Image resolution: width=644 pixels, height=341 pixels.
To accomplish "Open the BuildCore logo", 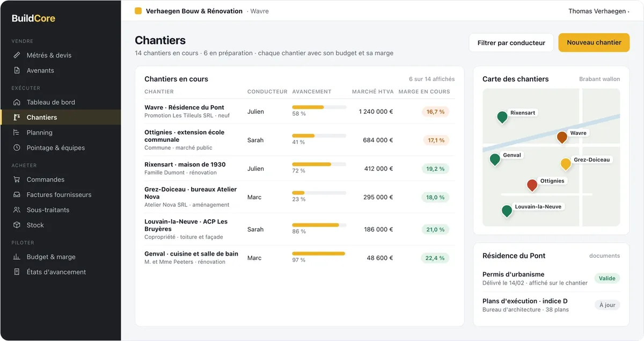I will click(33, 18).
